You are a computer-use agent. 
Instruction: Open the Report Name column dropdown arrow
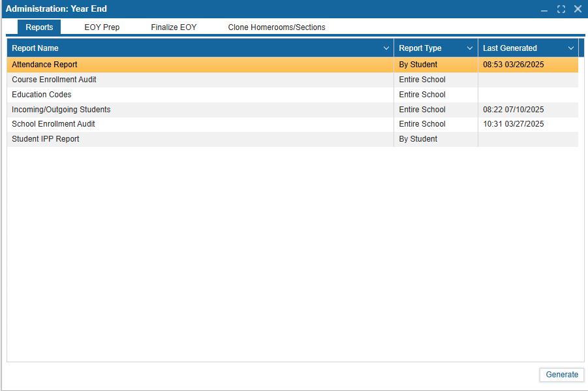pos(386,48)
